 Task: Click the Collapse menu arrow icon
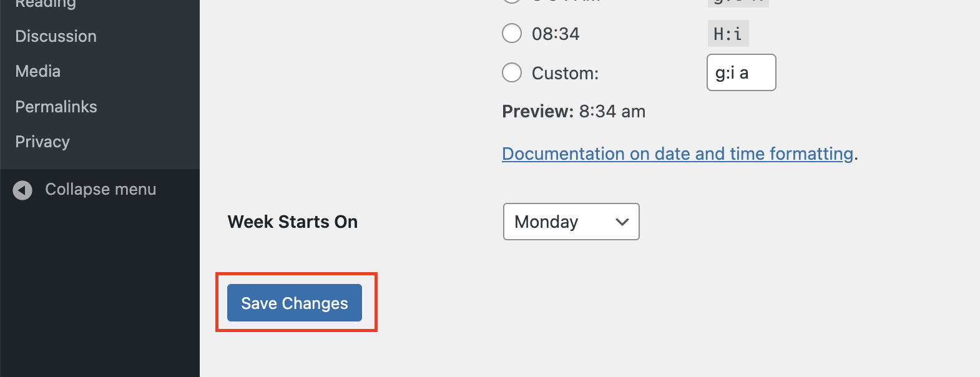tap(22, 190)
